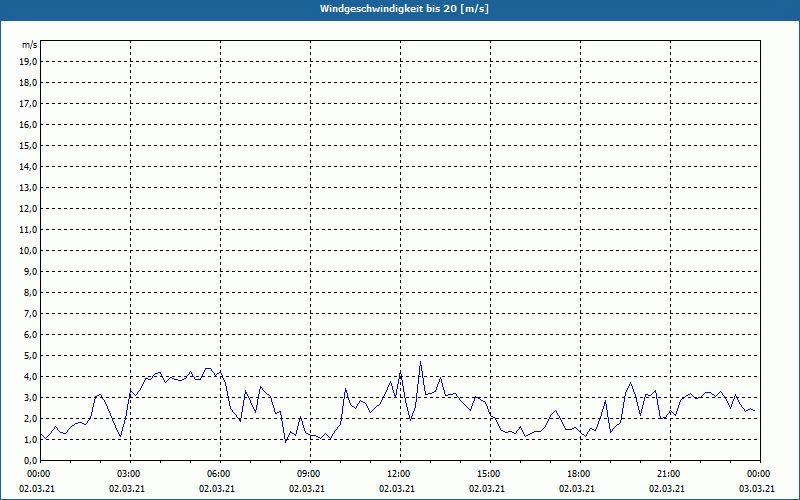
Task: Select the 15,0 y-axis tick label
Action: 29,146
